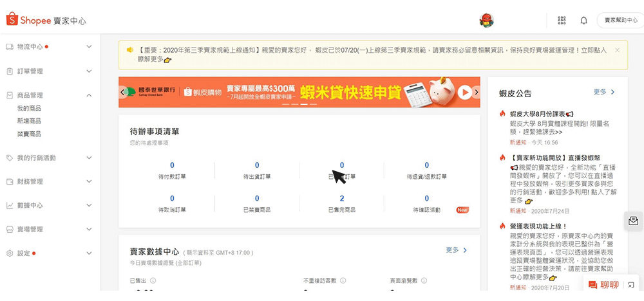Close the yellow announcement notice
This screenshot has width=644, height=301.
[617, 50]
